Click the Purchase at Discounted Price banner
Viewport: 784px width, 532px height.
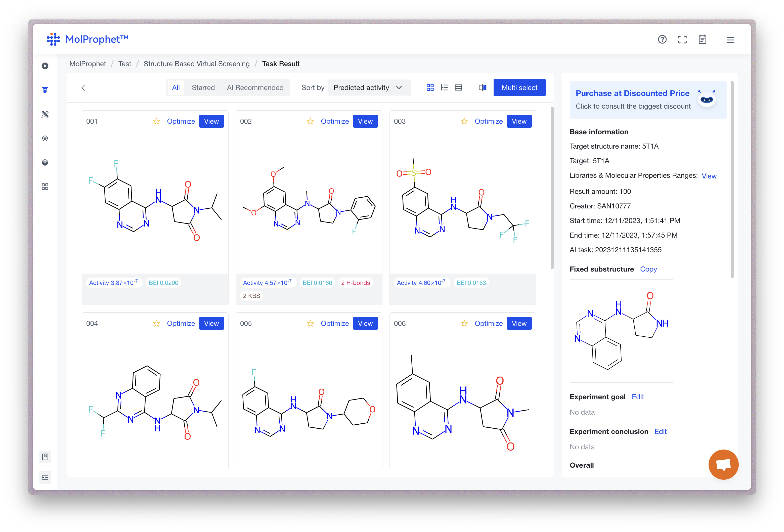point(648,100)
